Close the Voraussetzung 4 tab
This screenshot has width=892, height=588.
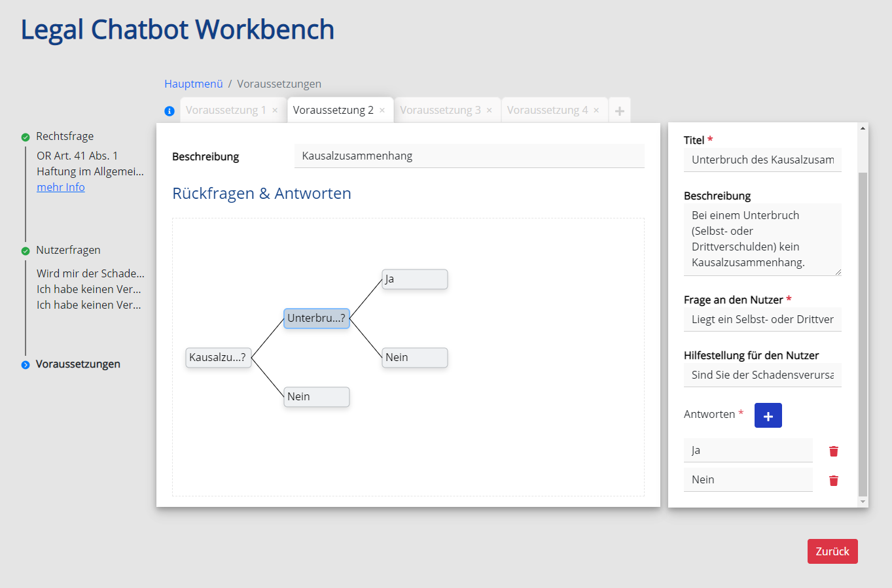(596, 111)
